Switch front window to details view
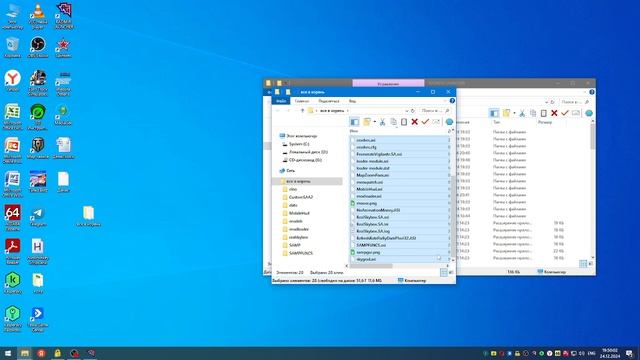 444,272
